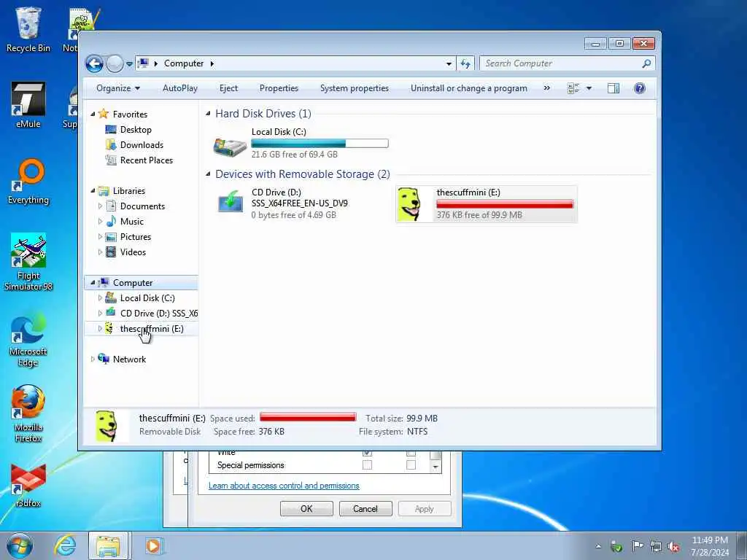Screen dimensions: 747x560
Task: Select the eMule desktop shortcut
Action: pos(28,106)
